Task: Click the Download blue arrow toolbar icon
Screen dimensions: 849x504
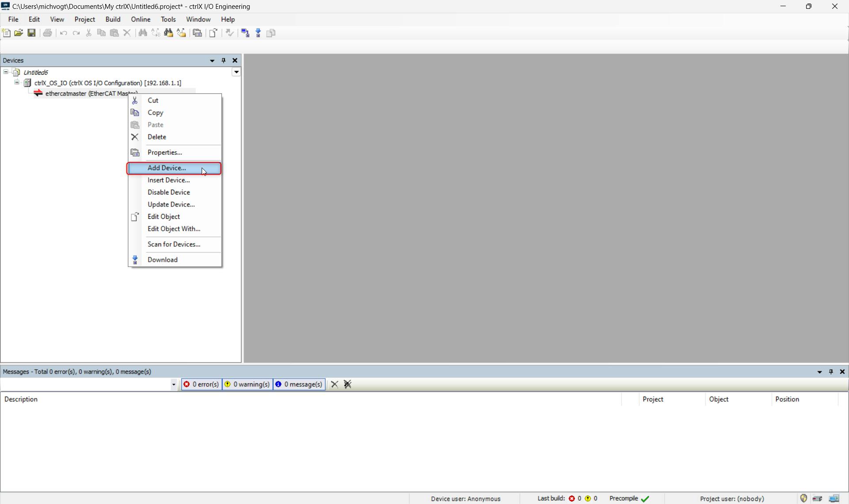Action: click(258, 33)
